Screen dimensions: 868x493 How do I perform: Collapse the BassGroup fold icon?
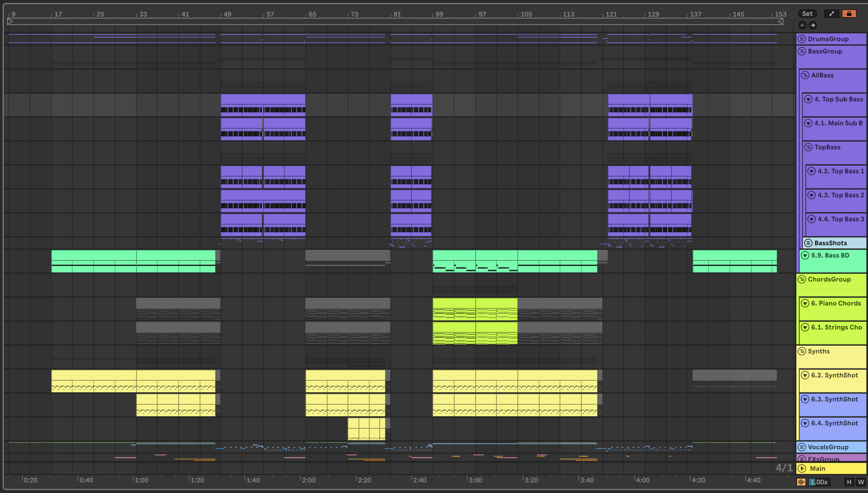click(802, 51)
